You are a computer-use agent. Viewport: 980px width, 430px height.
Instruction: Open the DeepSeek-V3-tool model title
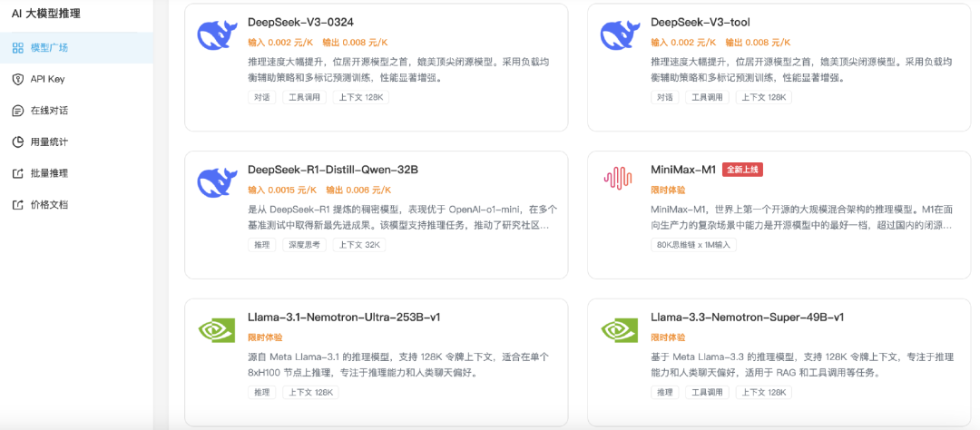pos(700,23)
